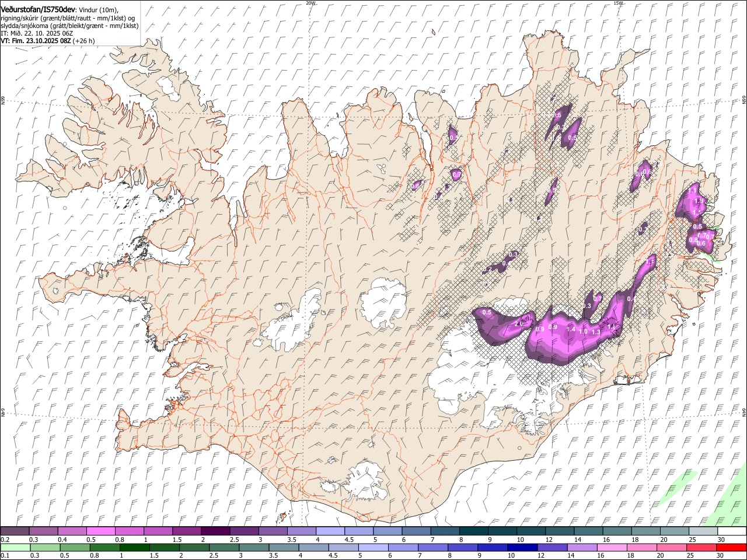The width and height of the screenshot is (747, 560).
Task: Pick the purple-row dark teal swatch between 8 and 9
Action: click(x=474, y=531)
